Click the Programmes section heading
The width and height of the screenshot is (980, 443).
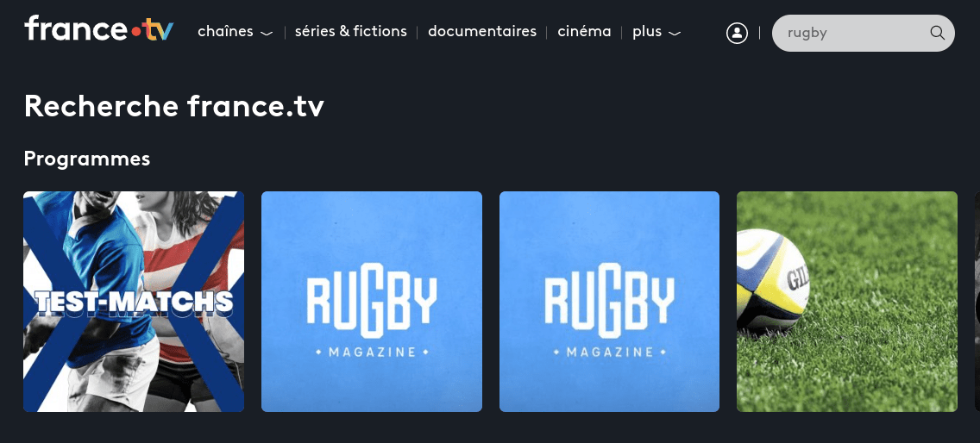pos(87,159)
